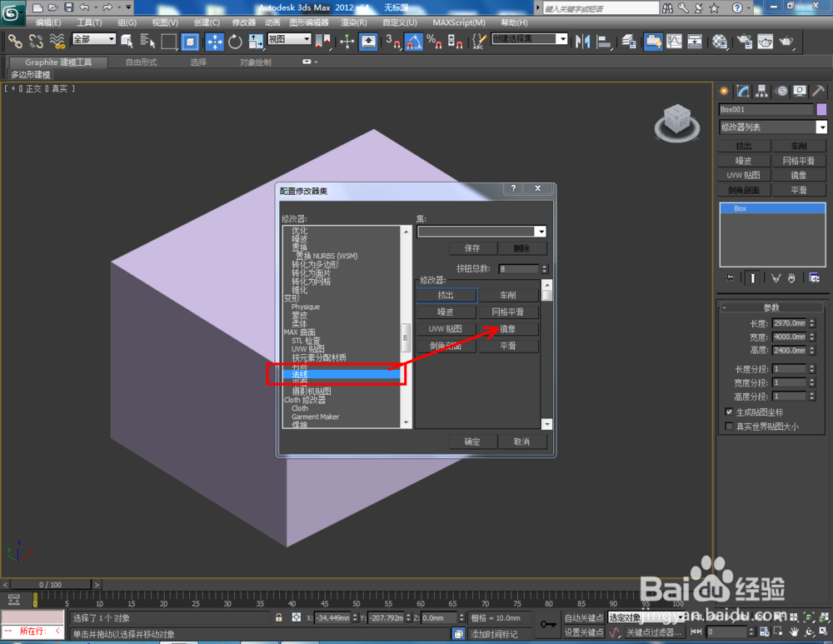Image resolution: width=833 pixels, height=644 pixels.
Task: Open the Select by Name list
Action: pyautogui.click(x=147, y=42)
